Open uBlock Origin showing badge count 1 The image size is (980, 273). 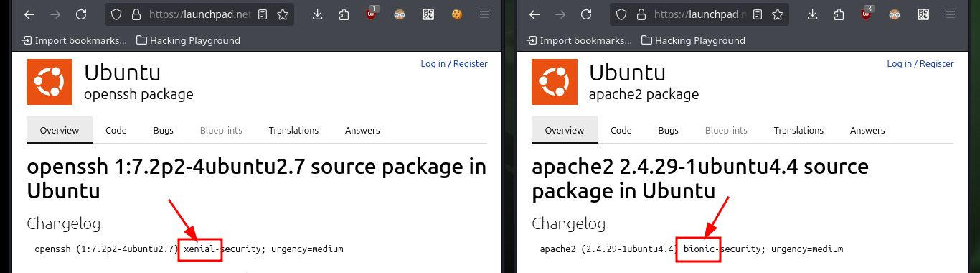pos(372,14)
